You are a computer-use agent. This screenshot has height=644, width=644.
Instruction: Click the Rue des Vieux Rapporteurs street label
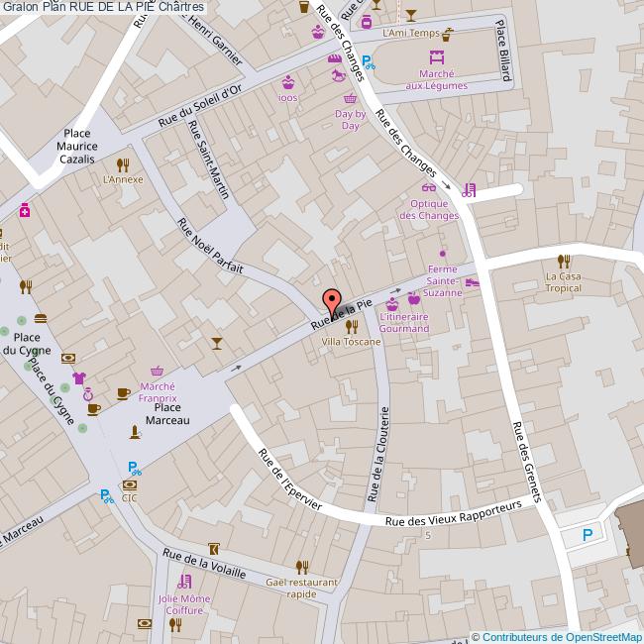(x=453, y=514)
